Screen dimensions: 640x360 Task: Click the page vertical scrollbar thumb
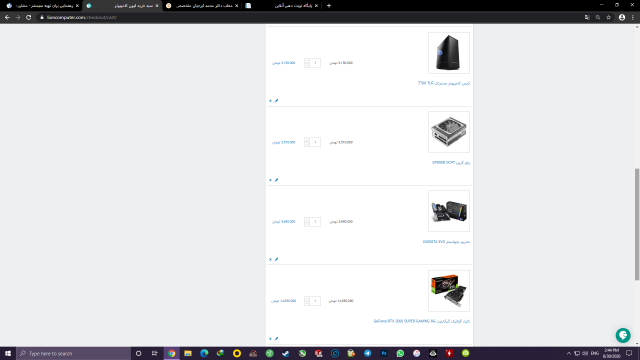(x=637, y=224)
